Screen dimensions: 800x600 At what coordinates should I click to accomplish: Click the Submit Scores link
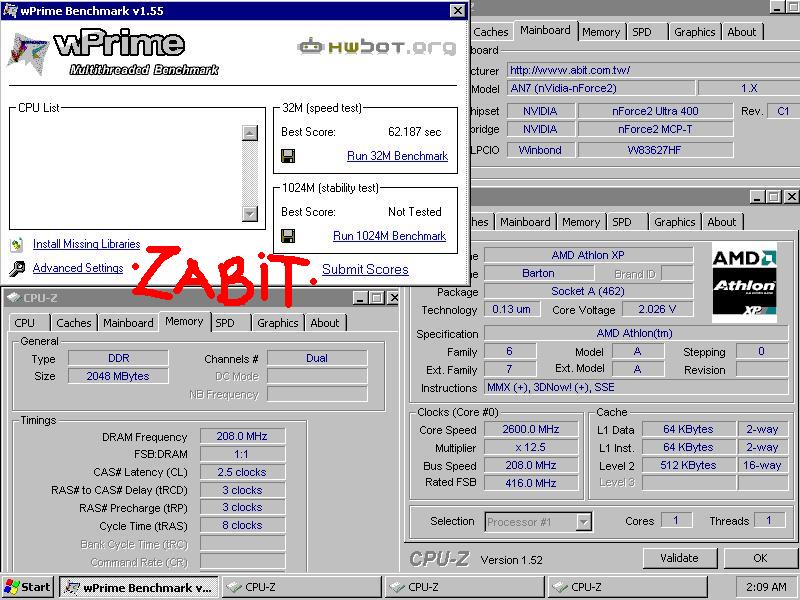365,269
